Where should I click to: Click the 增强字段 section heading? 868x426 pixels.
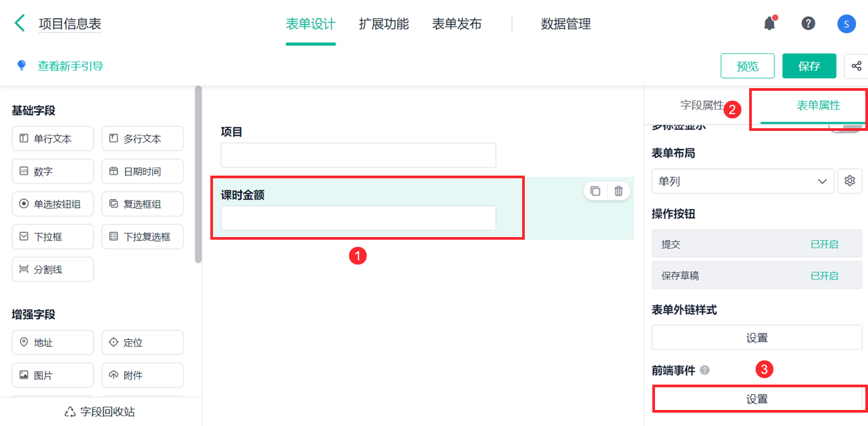33,314
